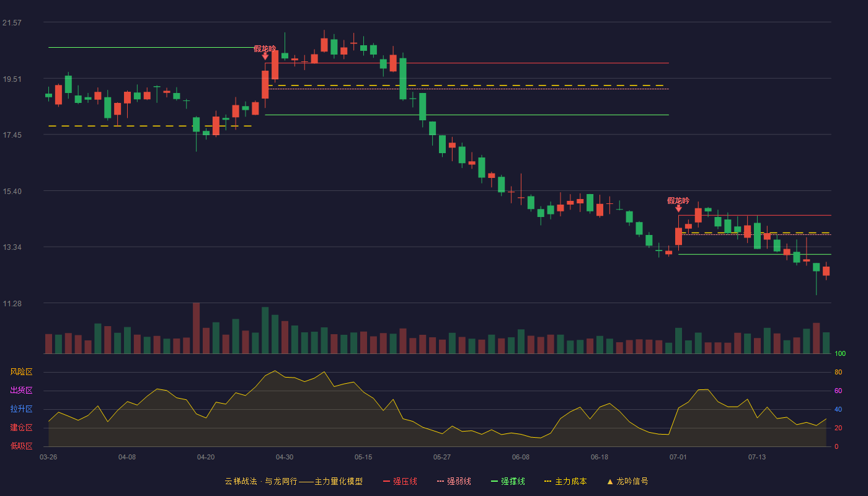The image size is (868, 496).
Task: Click the 05-15 date axis label
Action: click(363, 457)
